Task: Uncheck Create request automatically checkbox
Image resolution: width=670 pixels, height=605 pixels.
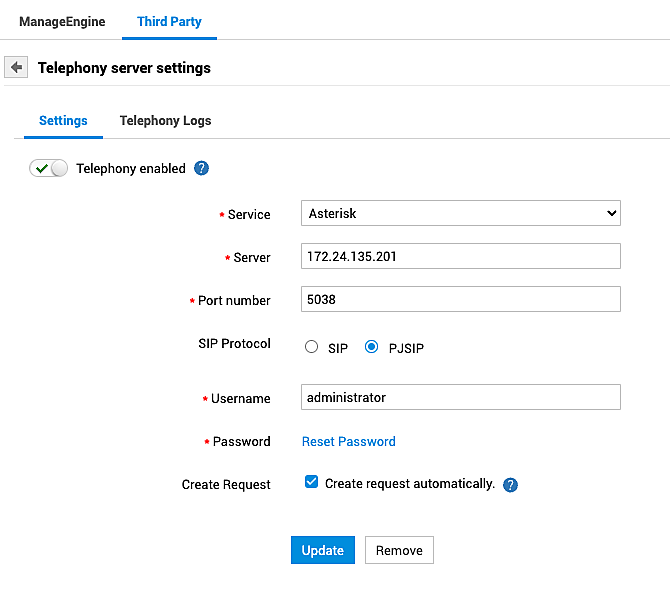Action: coord(311,483)
